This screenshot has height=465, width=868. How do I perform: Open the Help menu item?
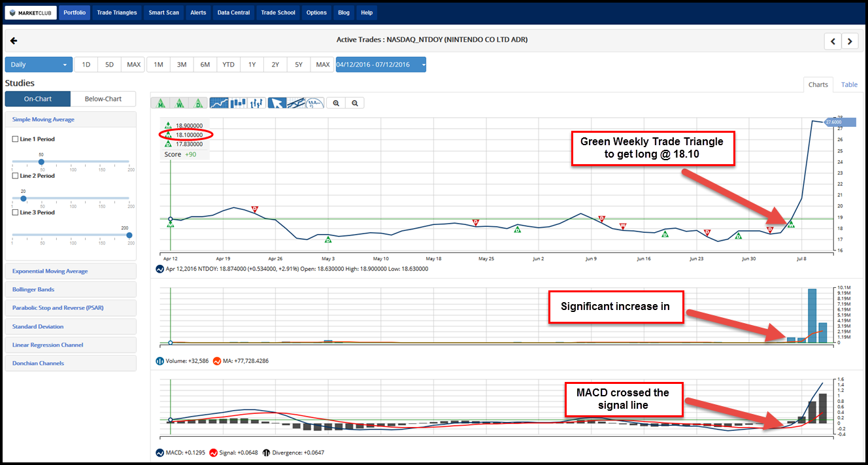(x=367, y=12)
